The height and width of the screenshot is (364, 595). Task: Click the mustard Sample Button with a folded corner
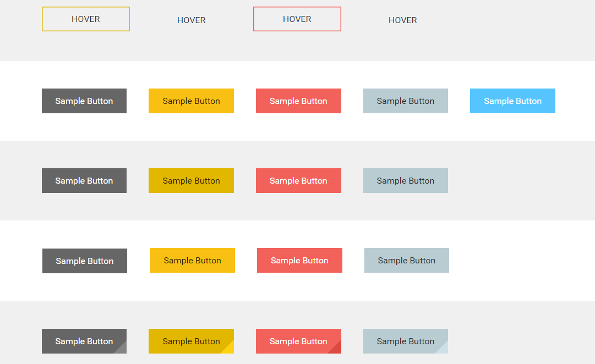(x=191, y=341)
